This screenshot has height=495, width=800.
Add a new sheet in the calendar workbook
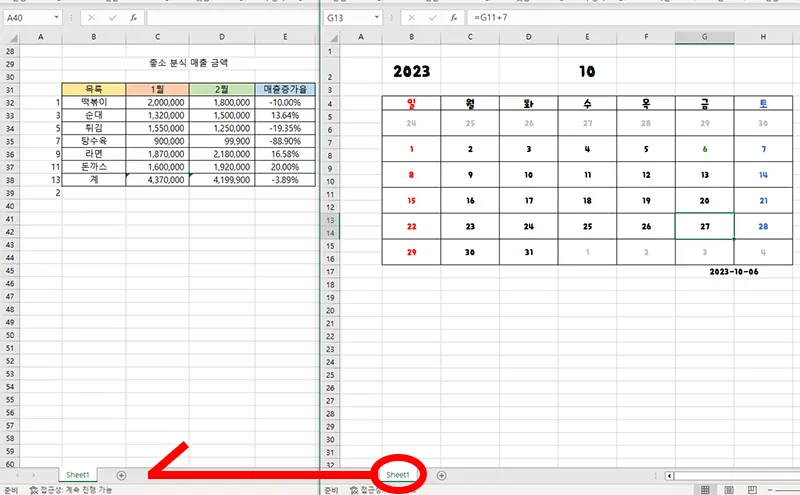pos(441,476)
